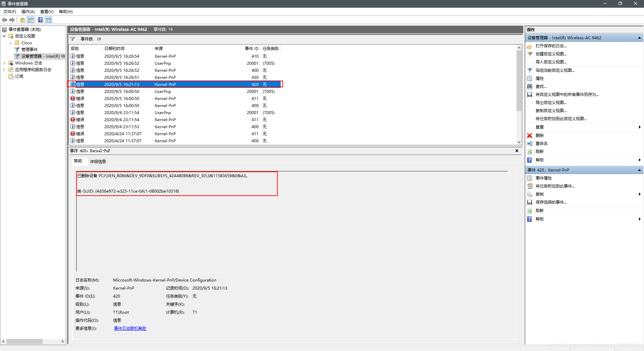
Task: Collapse the 自定义视图 tree node
Action: point(4,36)
